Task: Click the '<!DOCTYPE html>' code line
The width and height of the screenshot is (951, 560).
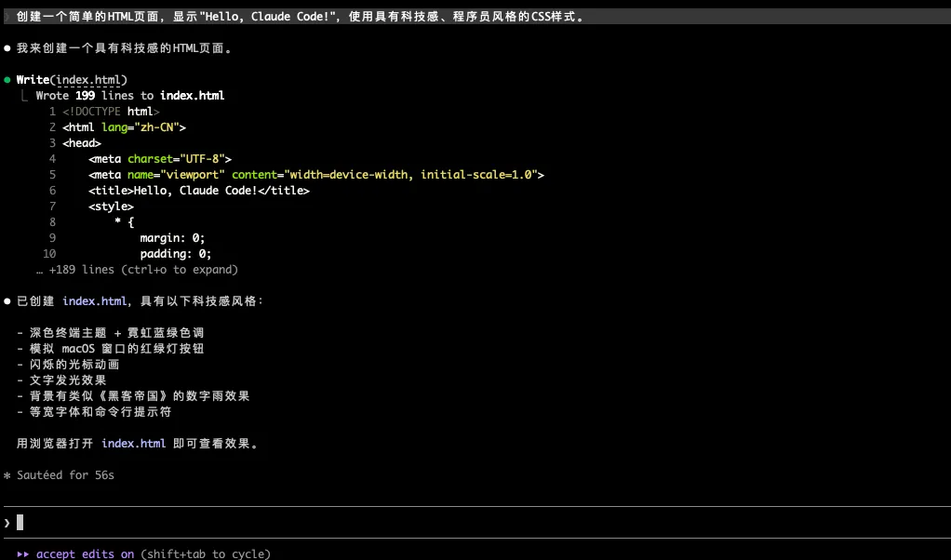Action: pyautogui.click(x=111, y=112)
